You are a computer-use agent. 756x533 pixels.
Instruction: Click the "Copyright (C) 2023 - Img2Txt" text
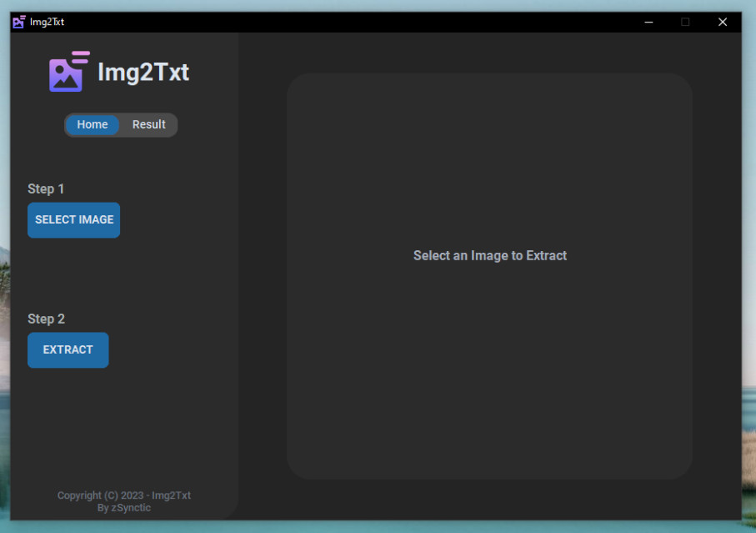124,495
